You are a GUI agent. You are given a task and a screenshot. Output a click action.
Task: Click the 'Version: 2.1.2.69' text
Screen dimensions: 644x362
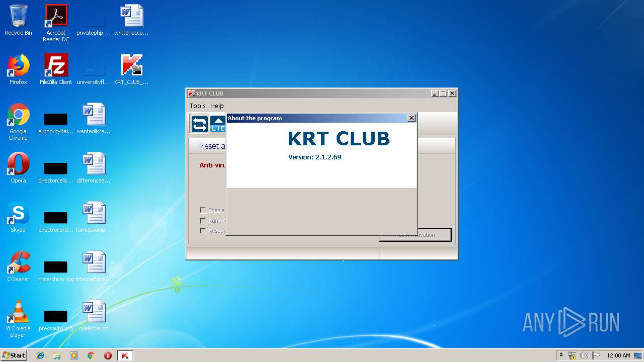[315, 157]
